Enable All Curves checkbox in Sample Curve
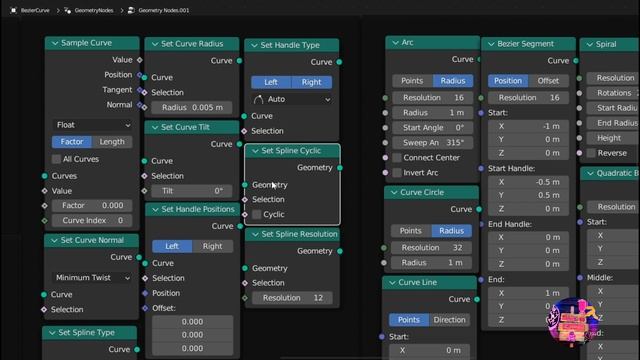This screenshot has width=640, height=360. click(56, 159)
